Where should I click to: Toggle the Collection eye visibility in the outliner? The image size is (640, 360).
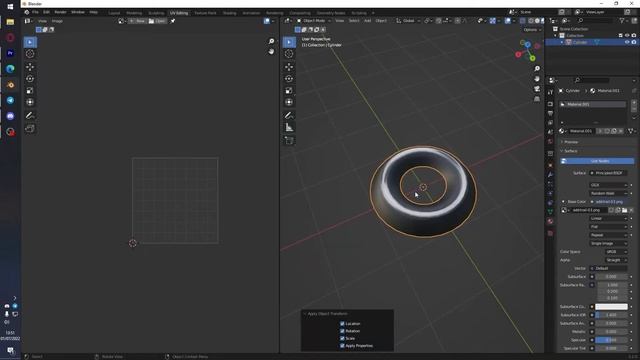pyautogui.click(x=627, y=36)
